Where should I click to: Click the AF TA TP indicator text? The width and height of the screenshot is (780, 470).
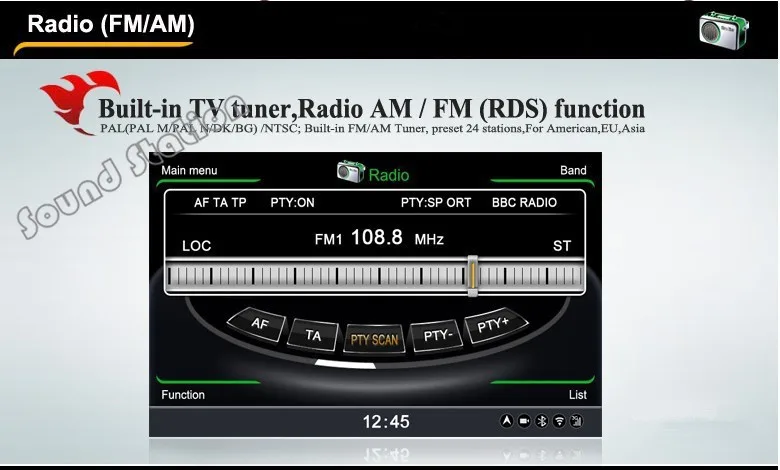[x=220, y=202]
